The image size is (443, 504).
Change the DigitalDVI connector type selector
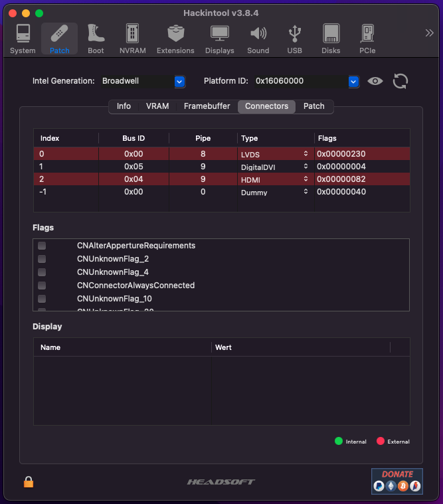[306, 166]
